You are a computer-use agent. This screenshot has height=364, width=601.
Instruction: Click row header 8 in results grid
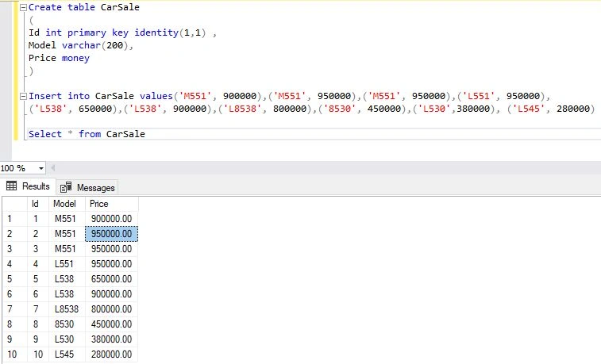coord(15,324)
